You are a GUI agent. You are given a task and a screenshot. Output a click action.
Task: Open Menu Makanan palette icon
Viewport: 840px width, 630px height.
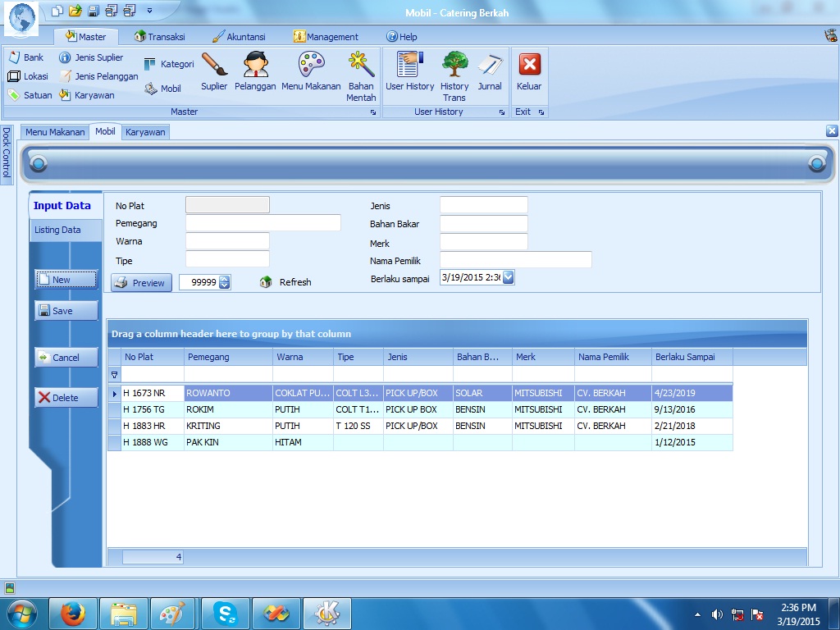(311, 71)
